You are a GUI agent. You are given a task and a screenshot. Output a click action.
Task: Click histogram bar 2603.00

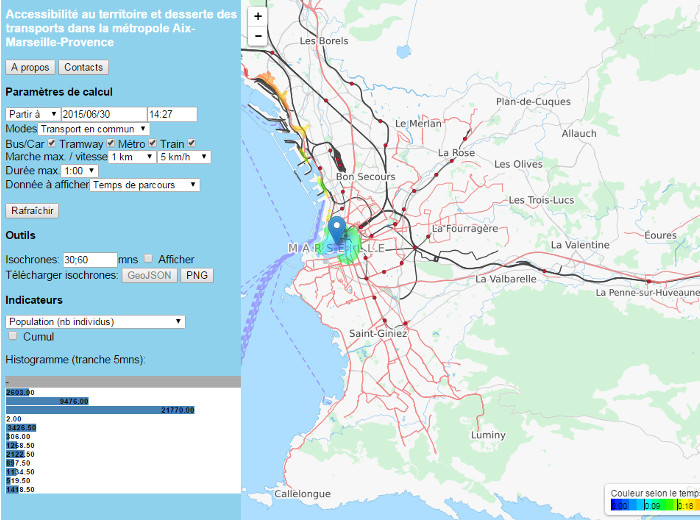coord(18,392)
